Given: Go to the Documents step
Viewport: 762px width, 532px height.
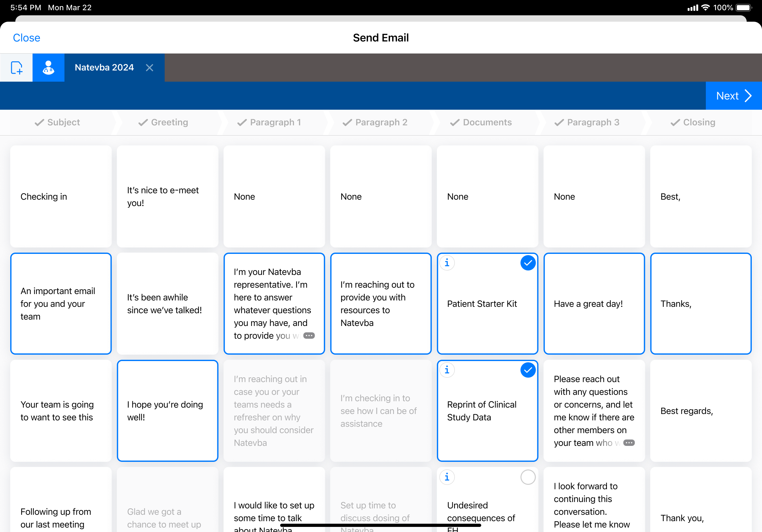Looking at the screenshot, I should point(481,122).
